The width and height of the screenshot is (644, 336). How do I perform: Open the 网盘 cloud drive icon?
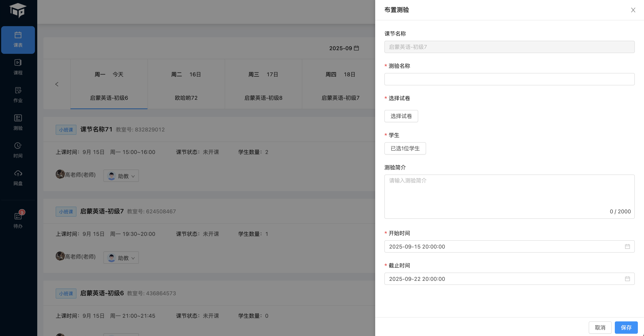[x=18, y=178]
